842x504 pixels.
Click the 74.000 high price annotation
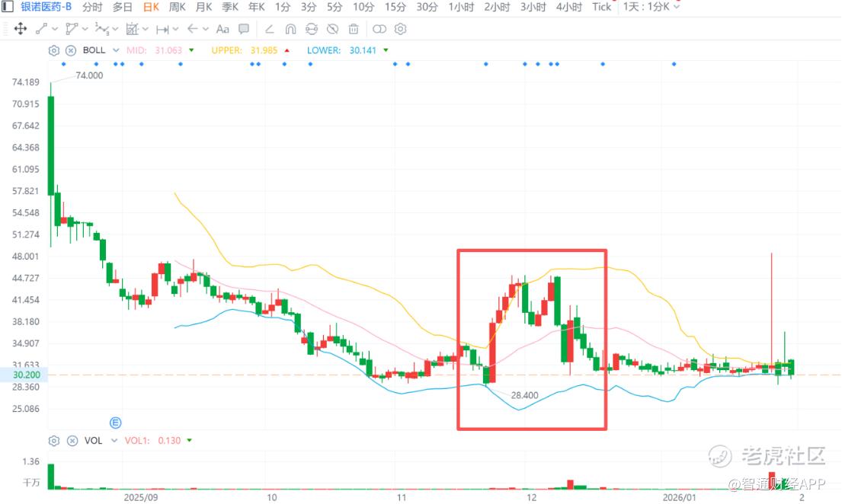click(89, 75)
